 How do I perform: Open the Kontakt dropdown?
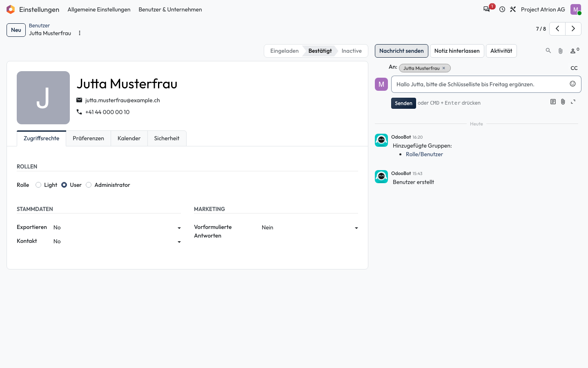click(x=117, y=241)
